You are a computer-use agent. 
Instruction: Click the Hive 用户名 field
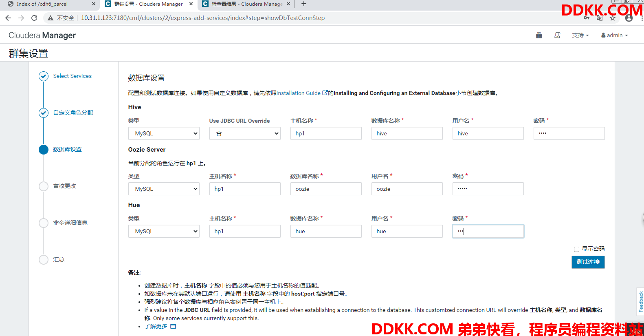pos(488,133)
